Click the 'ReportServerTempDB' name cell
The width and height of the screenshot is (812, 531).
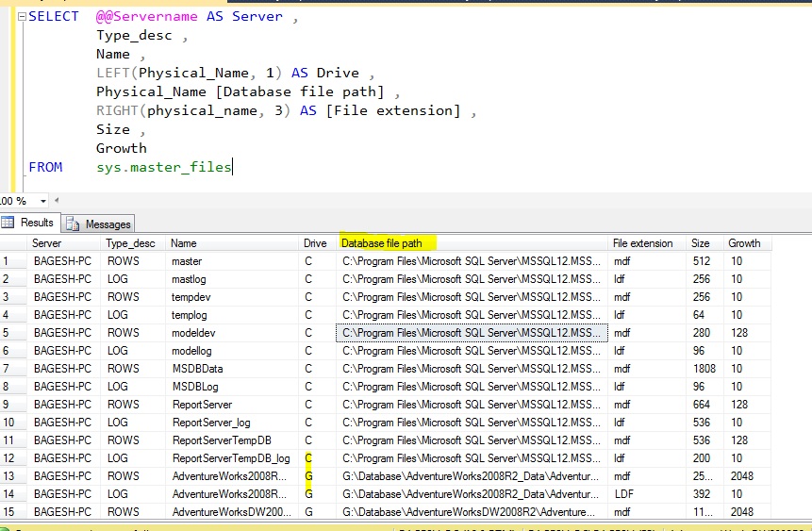click(232, 440)
